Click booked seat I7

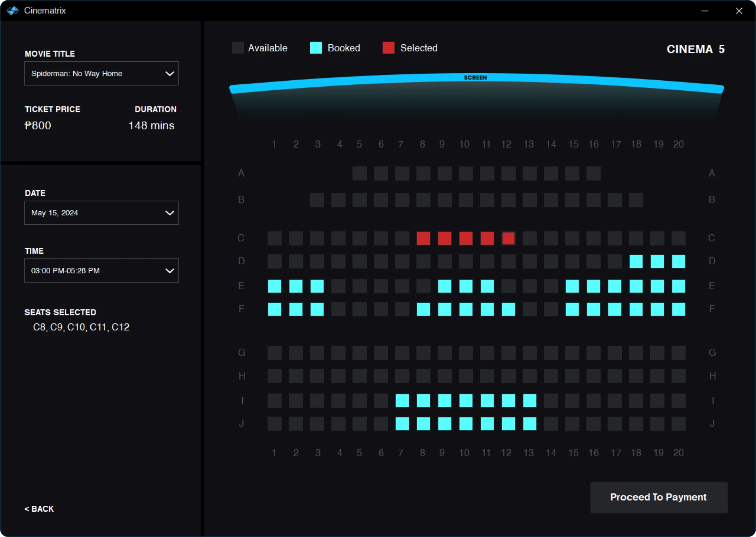point(402,400)
